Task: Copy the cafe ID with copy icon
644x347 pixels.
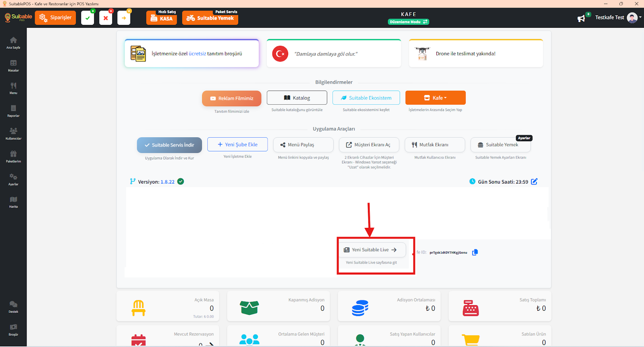Action: [475, 252]
